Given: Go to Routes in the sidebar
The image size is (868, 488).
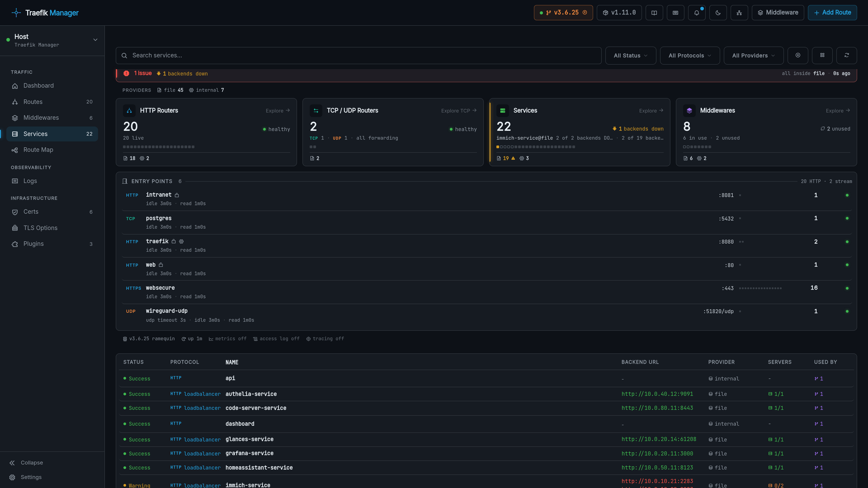Looking at the screenshot, I should pos(52,102).
